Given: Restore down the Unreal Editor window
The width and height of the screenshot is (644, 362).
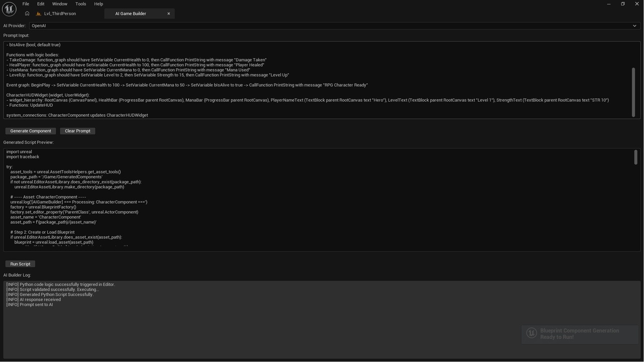Looking at the screenshot, I should (x=623, y=4).
